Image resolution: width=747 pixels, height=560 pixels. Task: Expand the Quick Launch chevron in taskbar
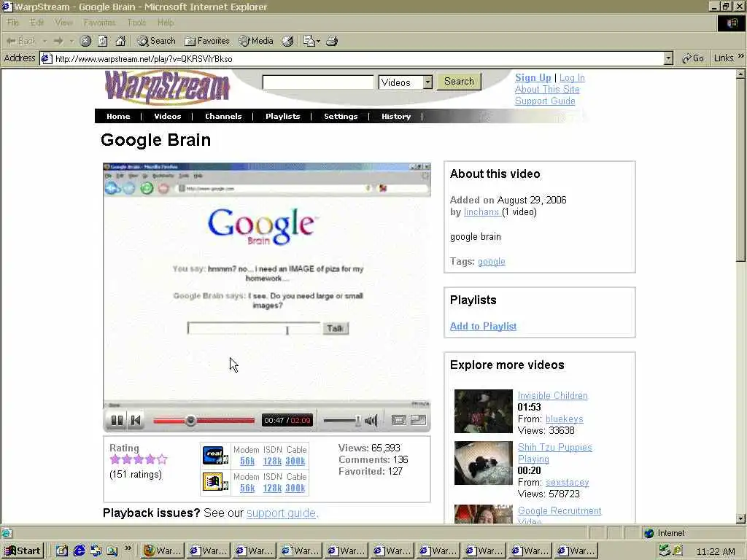[128, 548]
